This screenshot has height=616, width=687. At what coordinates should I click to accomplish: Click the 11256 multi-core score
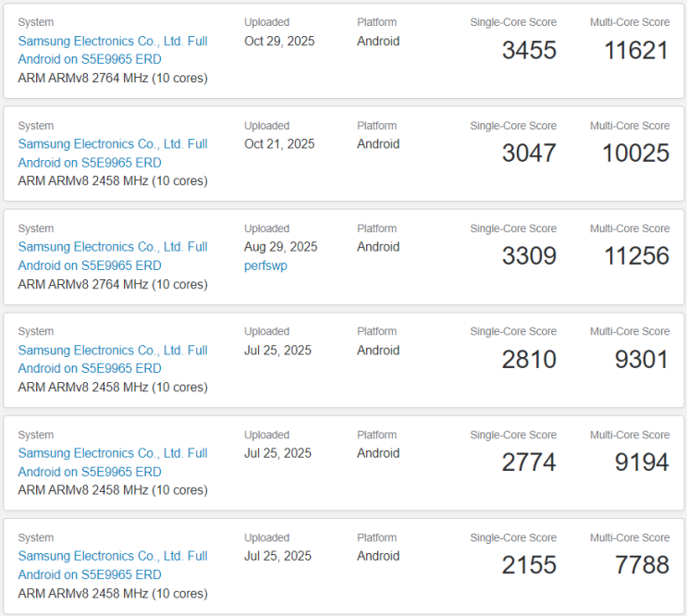pyautogui.click(x=635, y=256)
